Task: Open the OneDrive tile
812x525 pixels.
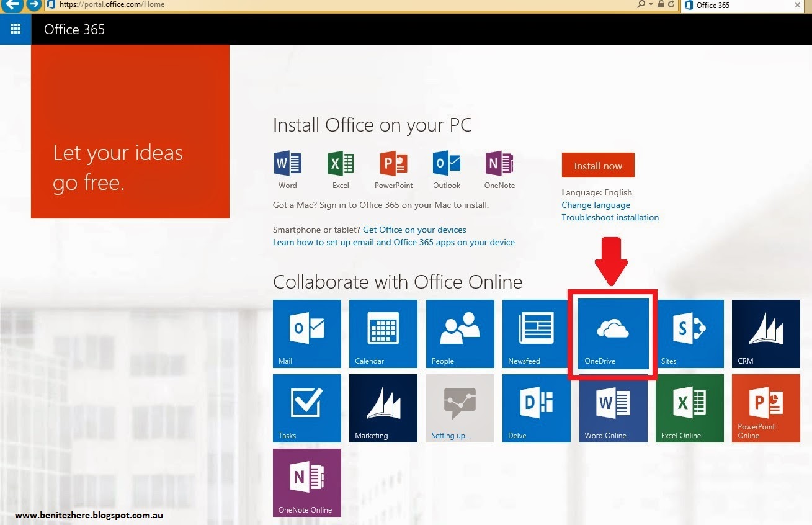Action: click(613, 334)
